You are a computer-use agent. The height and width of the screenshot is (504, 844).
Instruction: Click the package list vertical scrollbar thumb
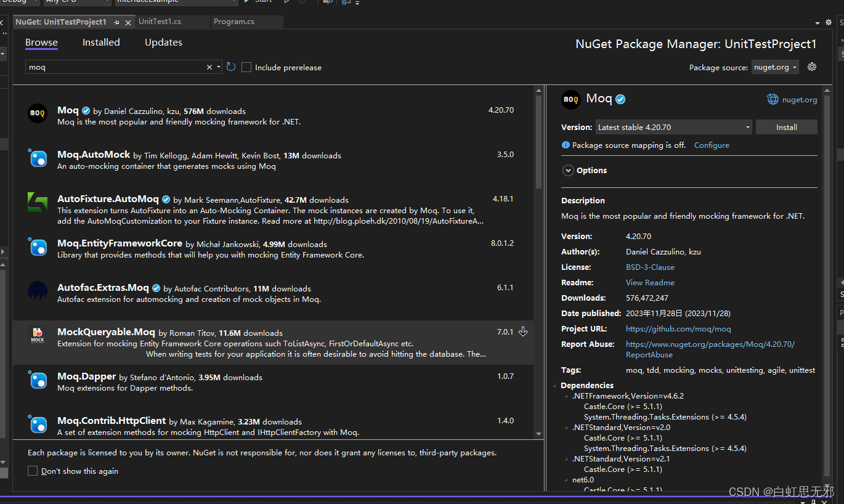pos(538,142)
